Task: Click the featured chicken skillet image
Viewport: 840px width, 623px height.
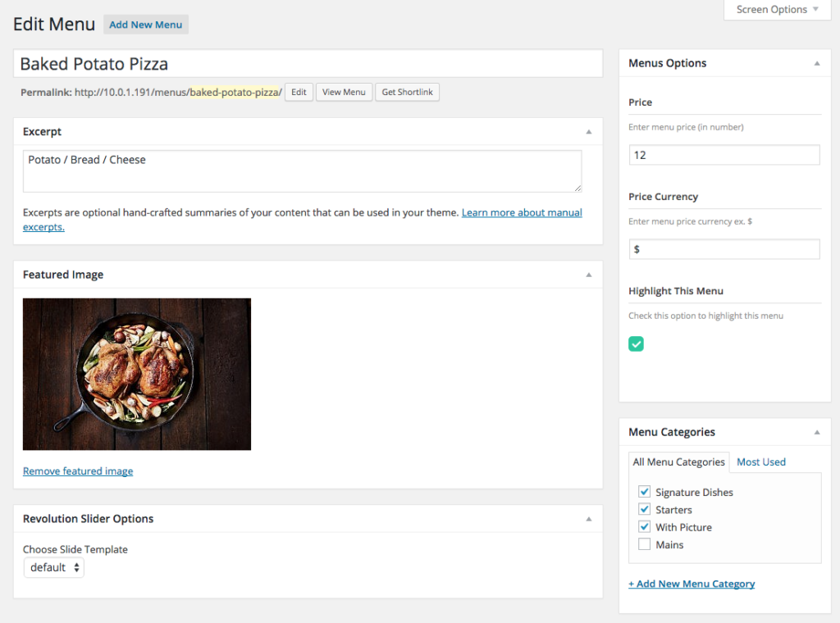Action: point(137,374)
